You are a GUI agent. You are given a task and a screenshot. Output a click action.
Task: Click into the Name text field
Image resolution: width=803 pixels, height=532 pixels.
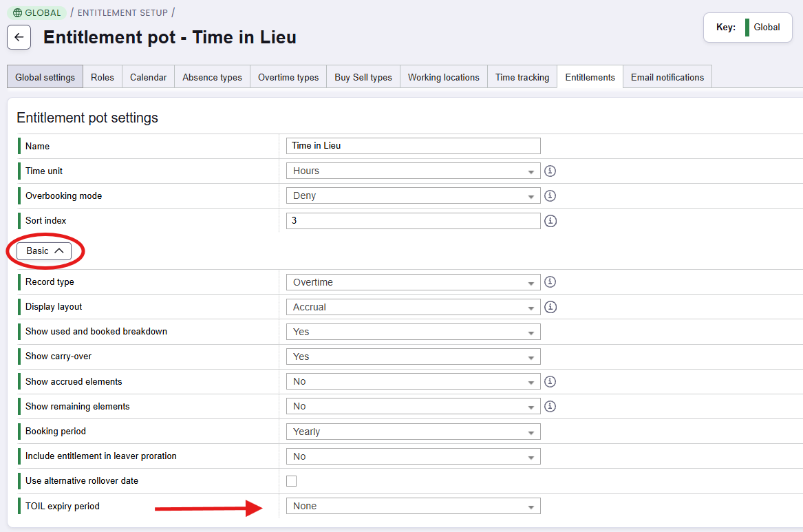[x=413, y=146]
